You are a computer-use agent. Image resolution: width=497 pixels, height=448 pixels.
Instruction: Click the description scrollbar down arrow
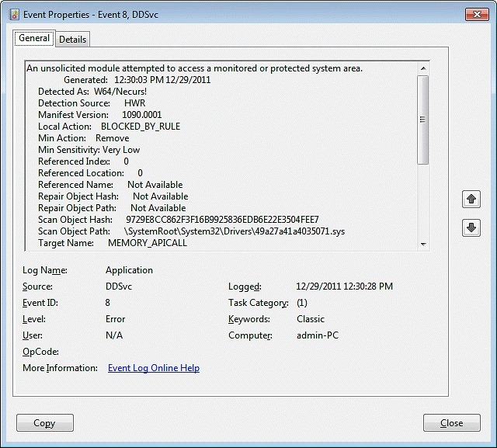coord(423,245)
